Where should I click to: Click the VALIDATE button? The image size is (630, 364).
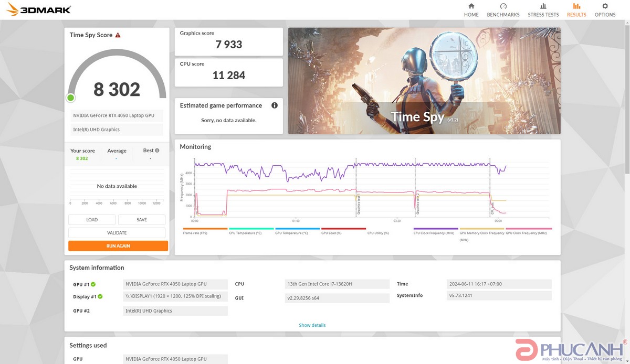117,233
